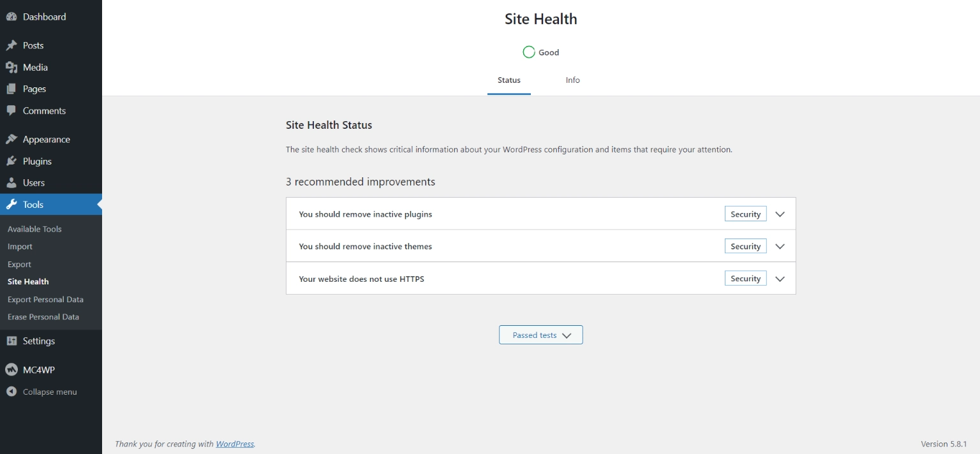Viewport: 980px width, 454px height.
Task: Select the Status tab
Action: (509, 80)
